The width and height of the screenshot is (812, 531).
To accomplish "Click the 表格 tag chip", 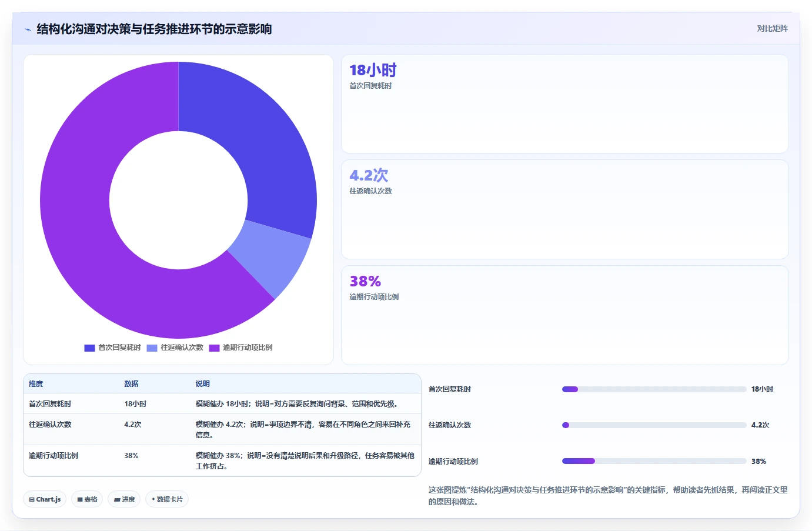I will click(x=87, y=499).
